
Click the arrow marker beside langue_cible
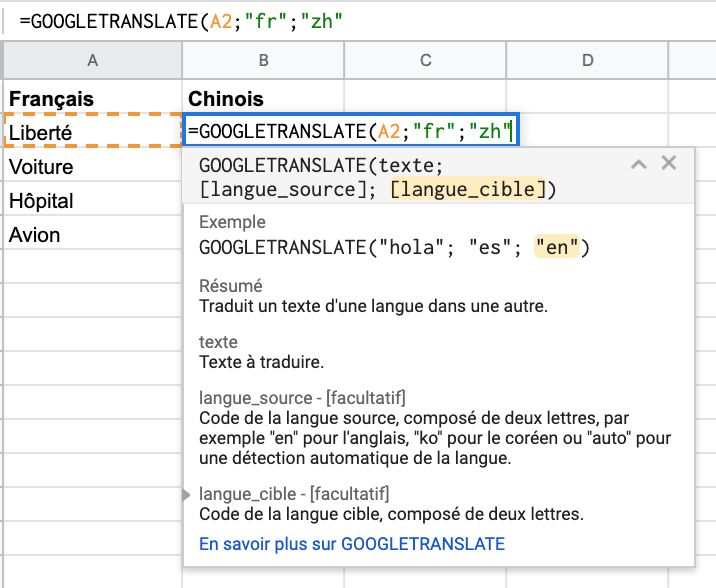coord(186,495)
